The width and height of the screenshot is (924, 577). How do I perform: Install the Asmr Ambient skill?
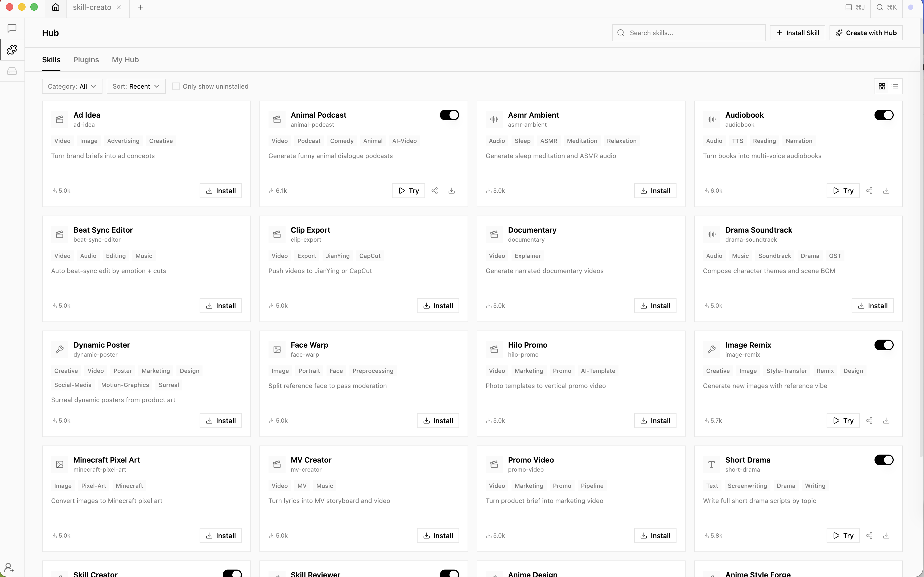[655, 190]
